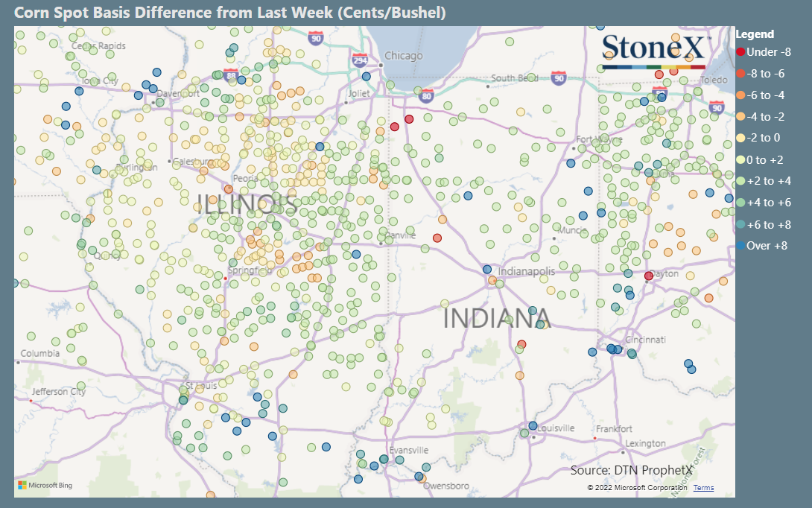
Task: Click the Interstate 294 shield near Chicago
Action: [360, 60]
